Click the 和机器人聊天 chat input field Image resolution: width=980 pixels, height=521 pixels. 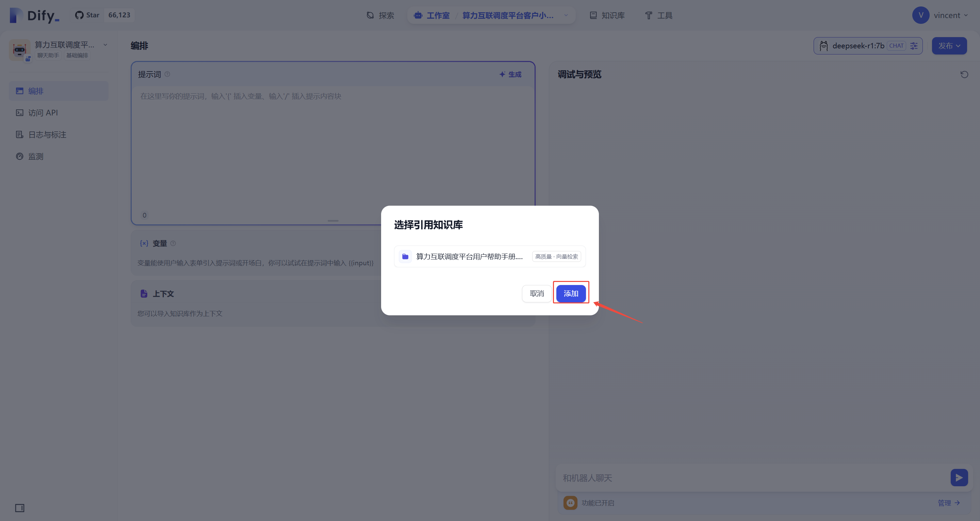pyautogui.click(x=753, y=478)
